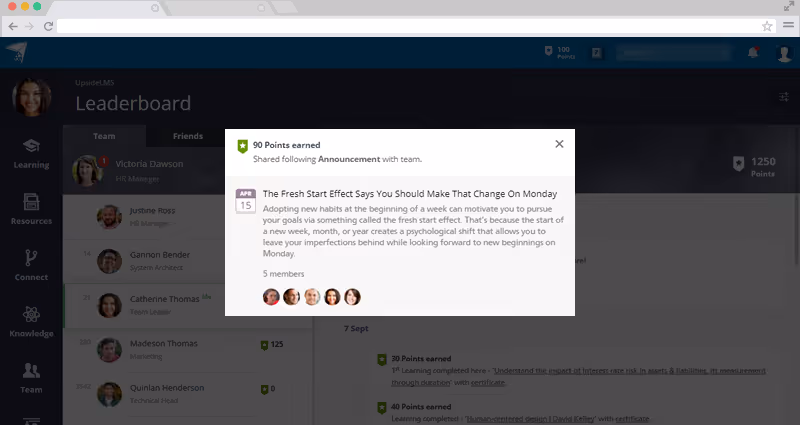Open the Team sidebar section
Viewport: 800px width, 425px height.
(x=31, y=378)
